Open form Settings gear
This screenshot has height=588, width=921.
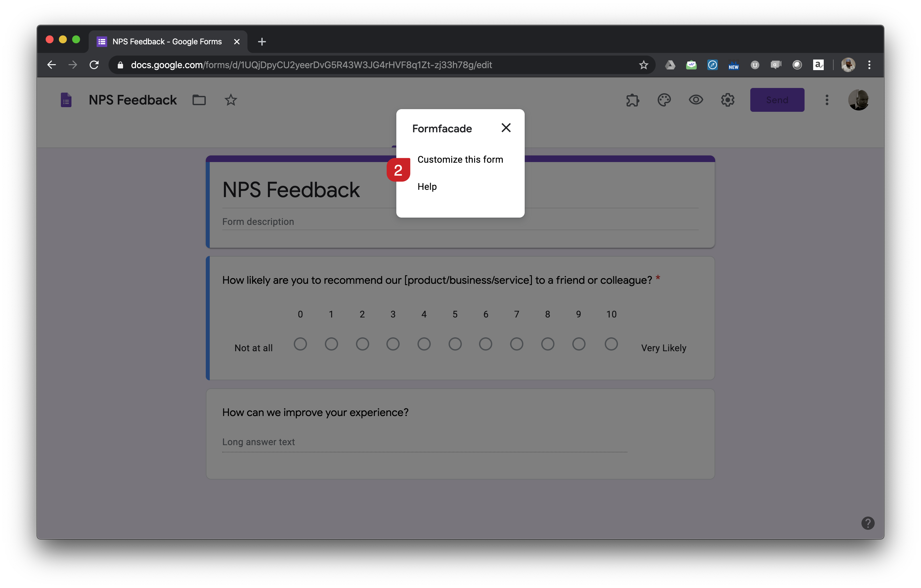(727, 100)
